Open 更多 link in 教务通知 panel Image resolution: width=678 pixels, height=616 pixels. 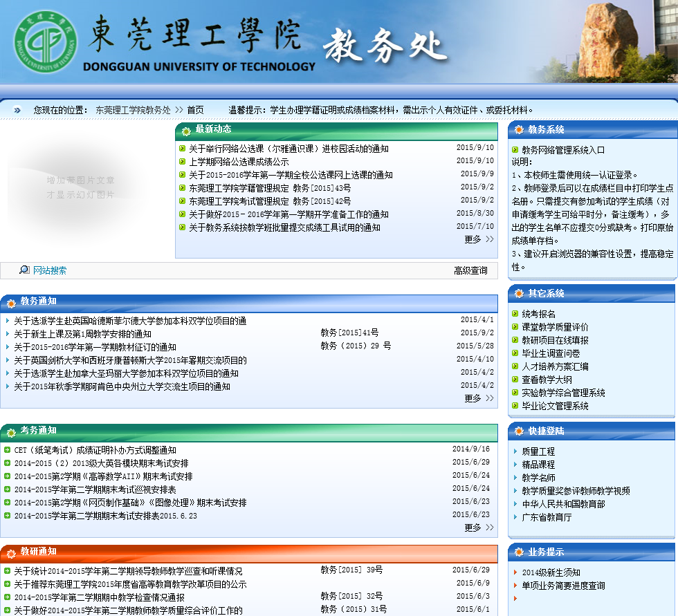point(479,398)
